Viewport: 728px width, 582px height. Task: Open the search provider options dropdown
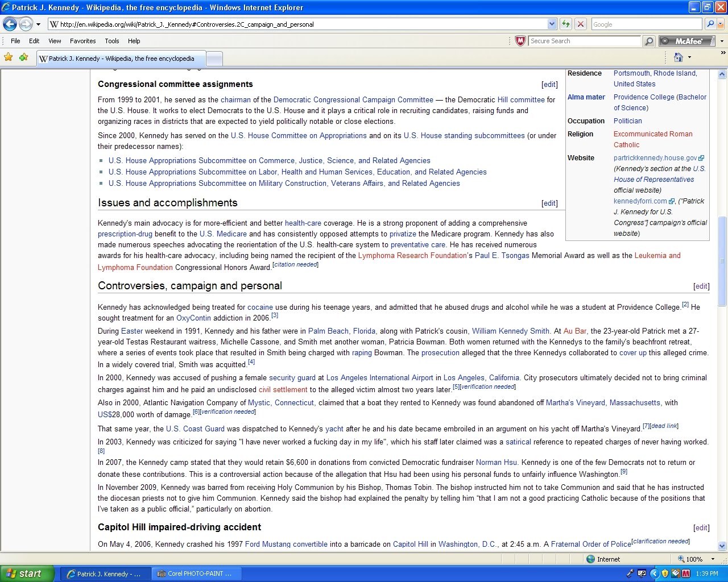click(721, 24)
